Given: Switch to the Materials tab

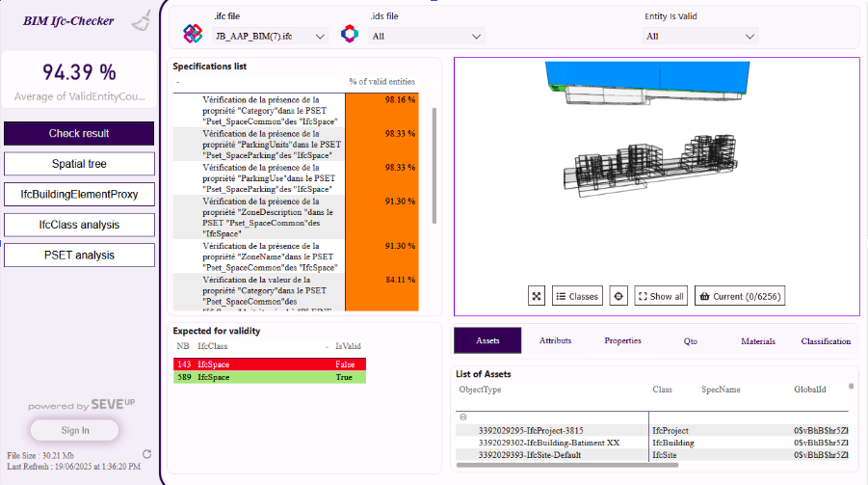Looking at the screenshot, I should coord(757,341).
